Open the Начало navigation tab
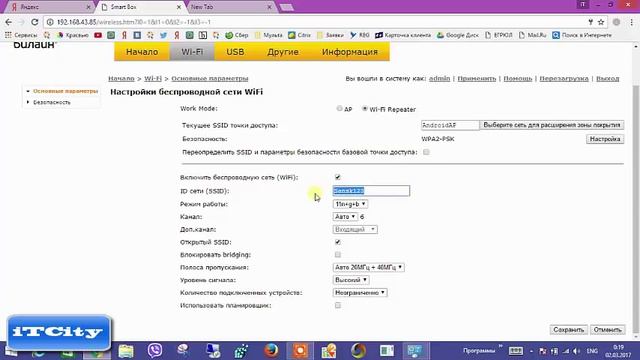Screen dimensions: 640x360 tap(142, 52)
